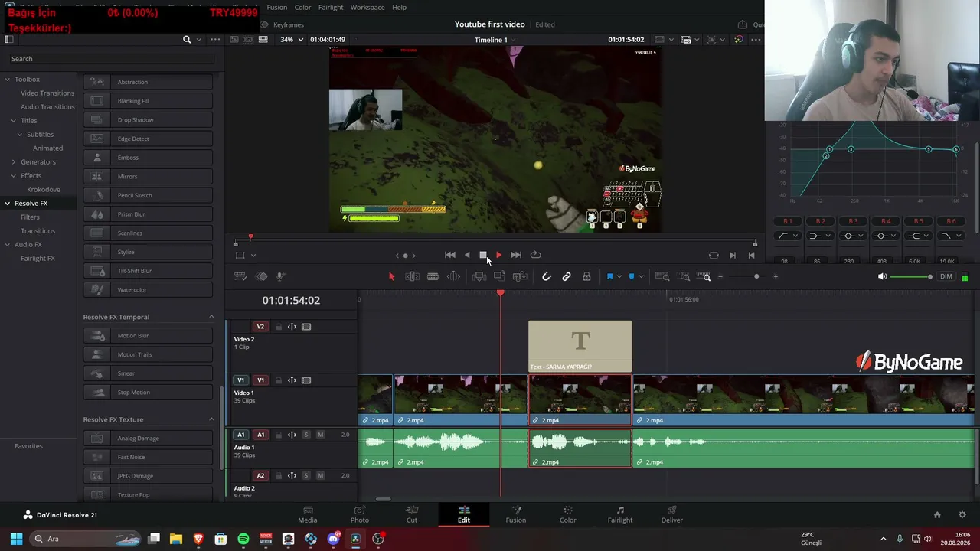Switch to the Fairlight page
This screenshot has width=980, height=551.
pyautogui.click(x=620, y=514)
